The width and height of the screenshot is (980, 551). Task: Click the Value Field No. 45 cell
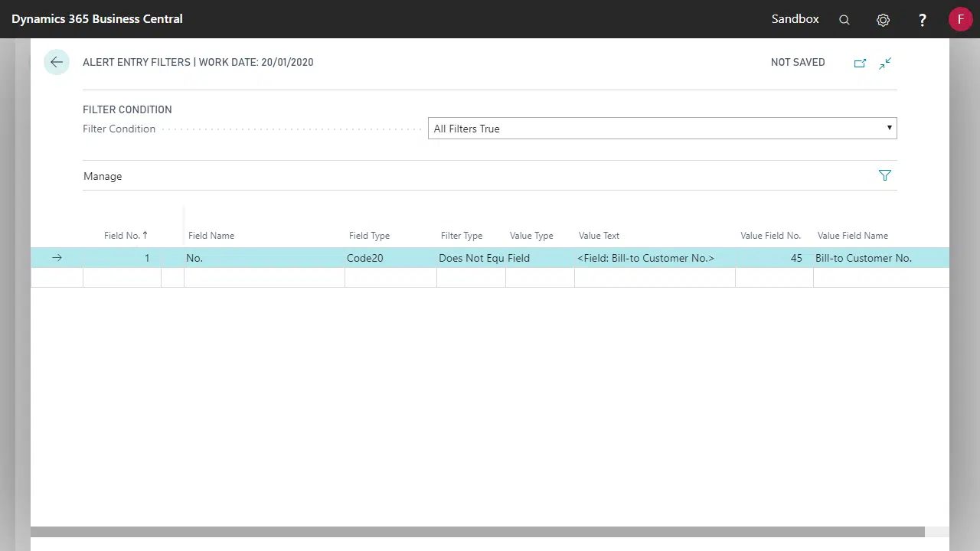coord(773,258)
